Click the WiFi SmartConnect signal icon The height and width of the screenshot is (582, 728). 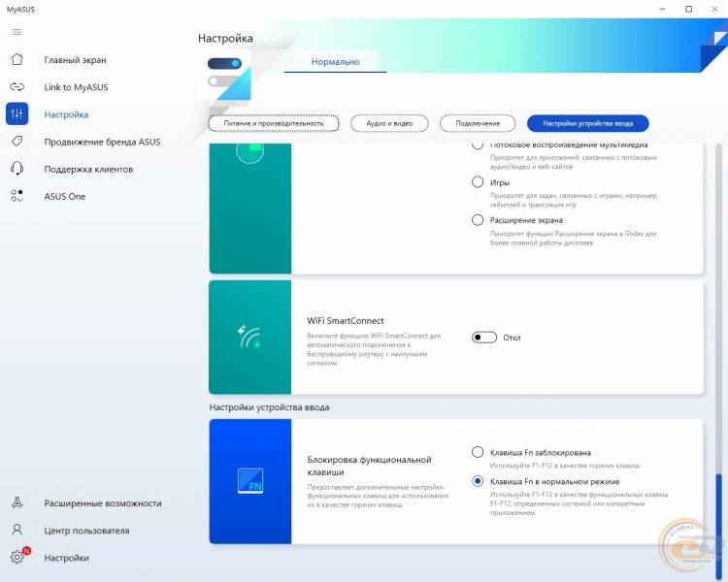(x=249, y=338)
